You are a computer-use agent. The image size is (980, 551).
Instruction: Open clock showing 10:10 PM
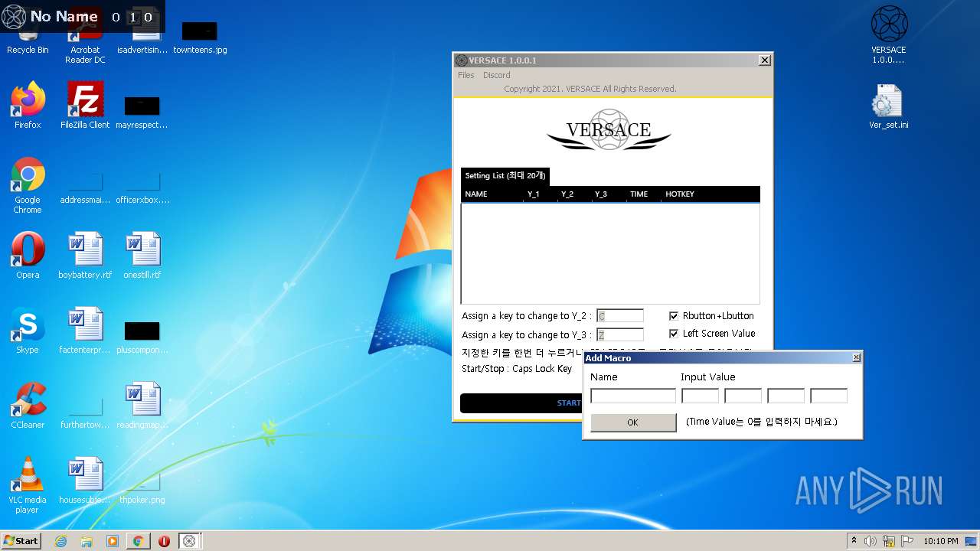point(940,541)
